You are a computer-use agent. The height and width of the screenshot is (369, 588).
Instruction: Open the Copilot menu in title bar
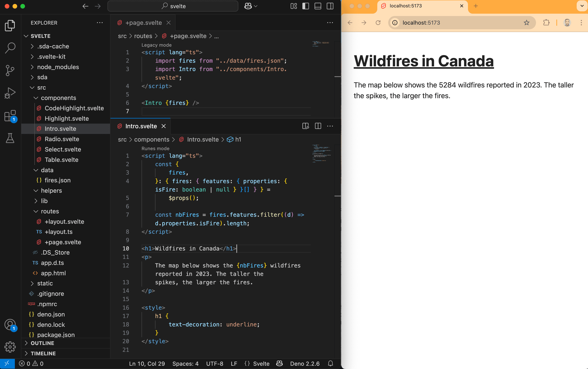click(x=251, y=6)
